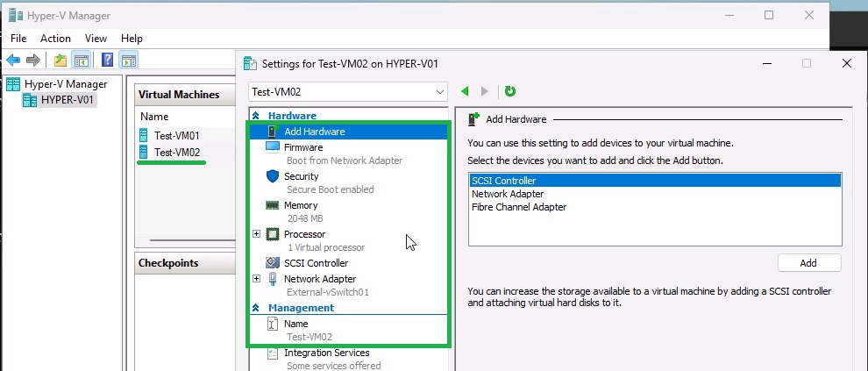The height and width of the screenshot is (371, 868).
Task: Click the Firmware monitor icon
Action: tap(273, 147)
